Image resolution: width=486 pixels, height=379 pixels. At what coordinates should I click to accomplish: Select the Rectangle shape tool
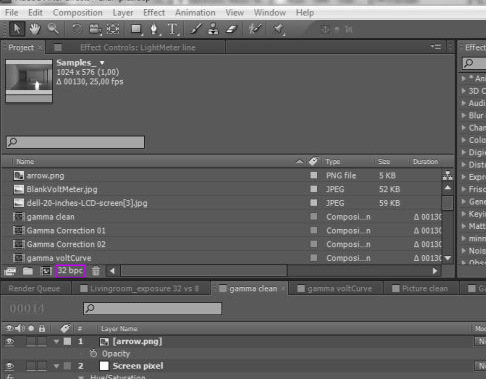click(x=136, y=29)
